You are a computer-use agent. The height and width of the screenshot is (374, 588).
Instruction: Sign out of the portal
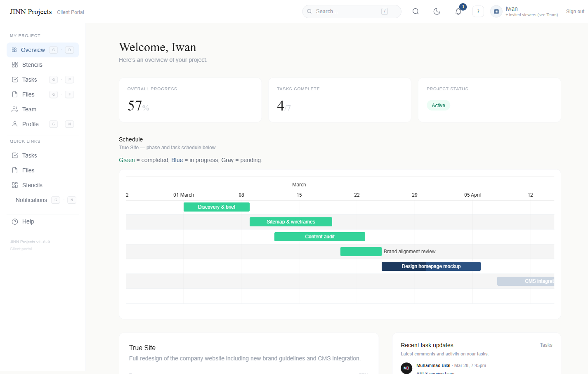click(575, 12)
